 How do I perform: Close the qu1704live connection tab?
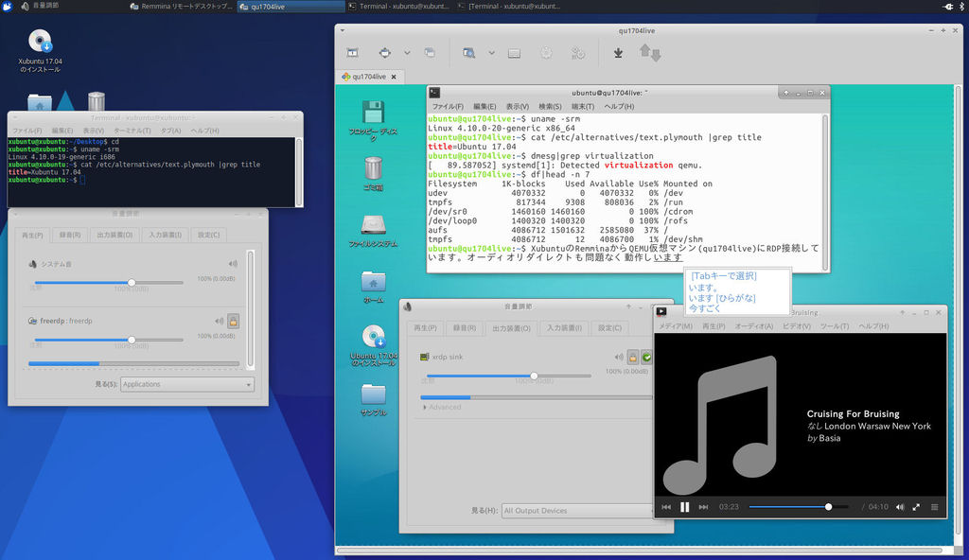394,77
